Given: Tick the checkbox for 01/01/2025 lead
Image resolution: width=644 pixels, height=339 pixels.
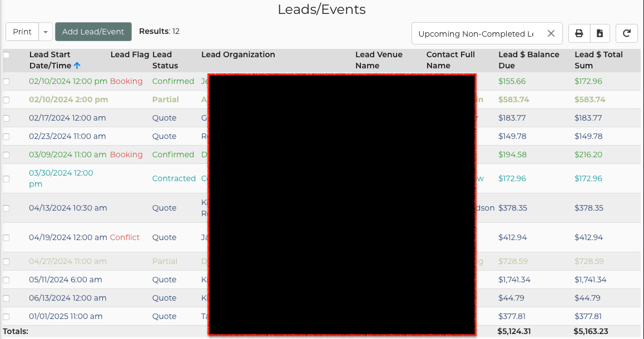Looking at the screenshot, I should 6,317.
